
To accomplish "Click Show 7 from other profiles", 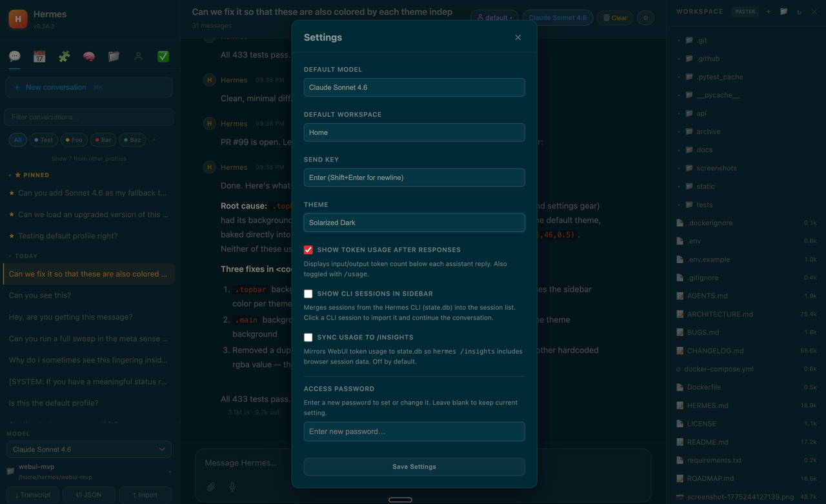I will [x=89, y=158].
